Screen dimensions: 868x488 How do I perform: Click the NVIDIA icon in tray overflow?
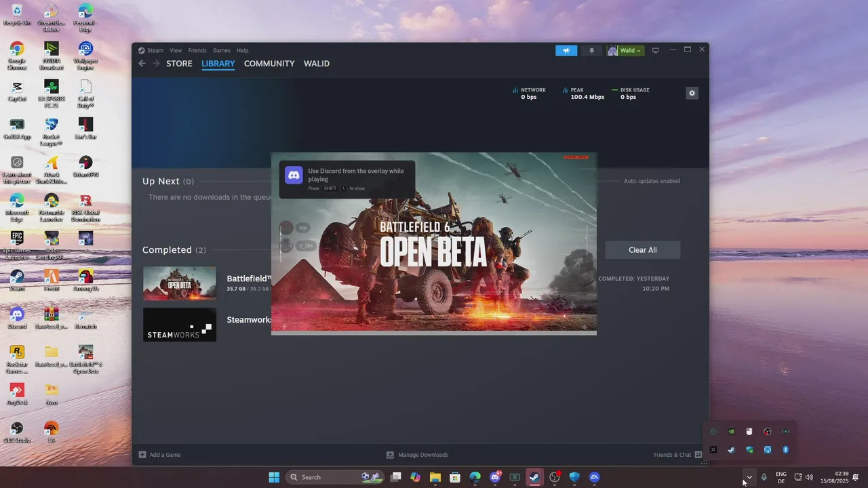pyautogui.click(x=731, y=432)
